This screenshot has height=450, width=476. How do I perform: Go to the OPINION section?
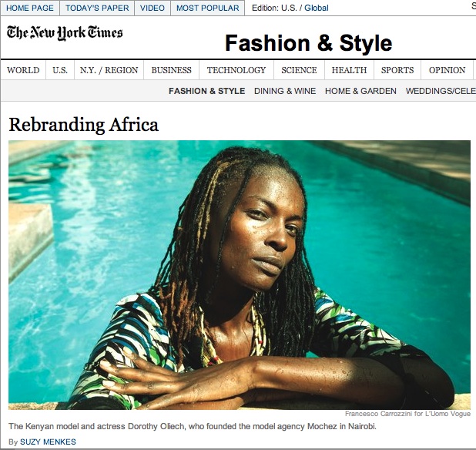coord(448,70)
